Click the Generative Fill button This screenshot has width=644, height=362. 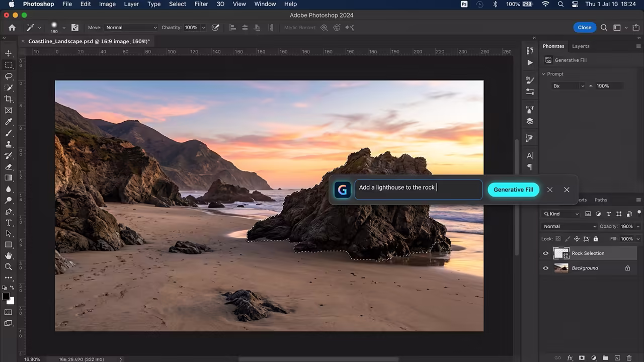pos(513,190)
